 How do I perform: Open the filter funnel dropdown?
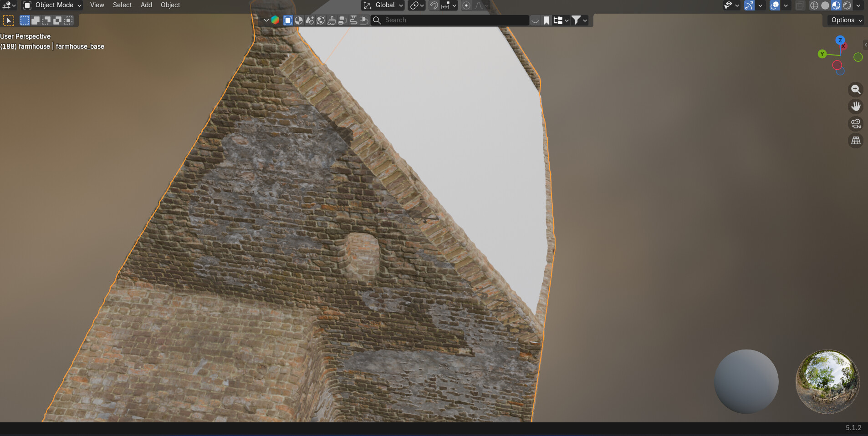579,20
